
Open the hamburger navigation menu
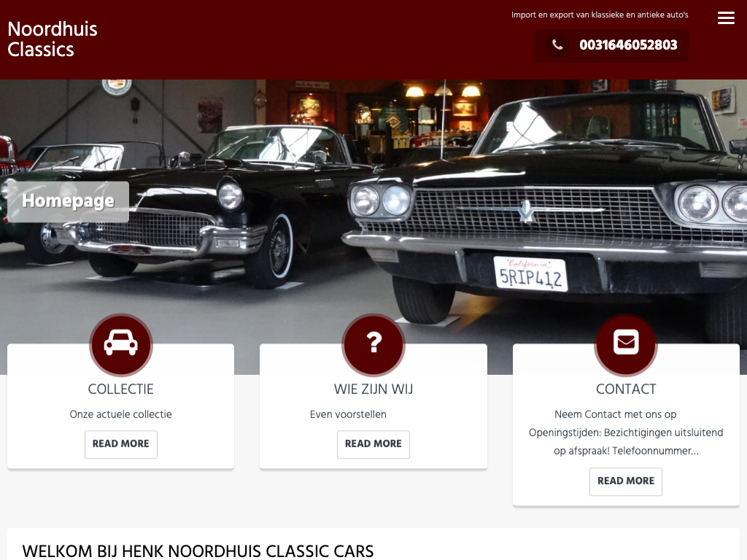tap(726, 18)
